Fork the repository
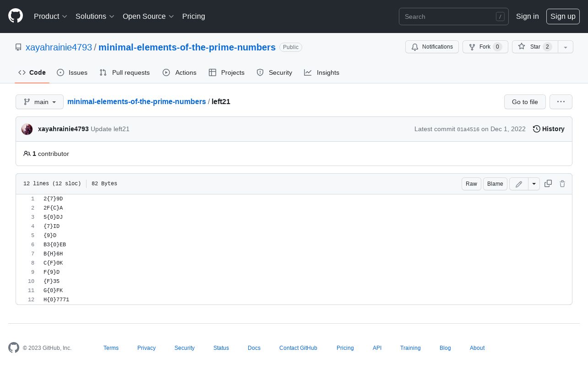 (x=485, y=47)
